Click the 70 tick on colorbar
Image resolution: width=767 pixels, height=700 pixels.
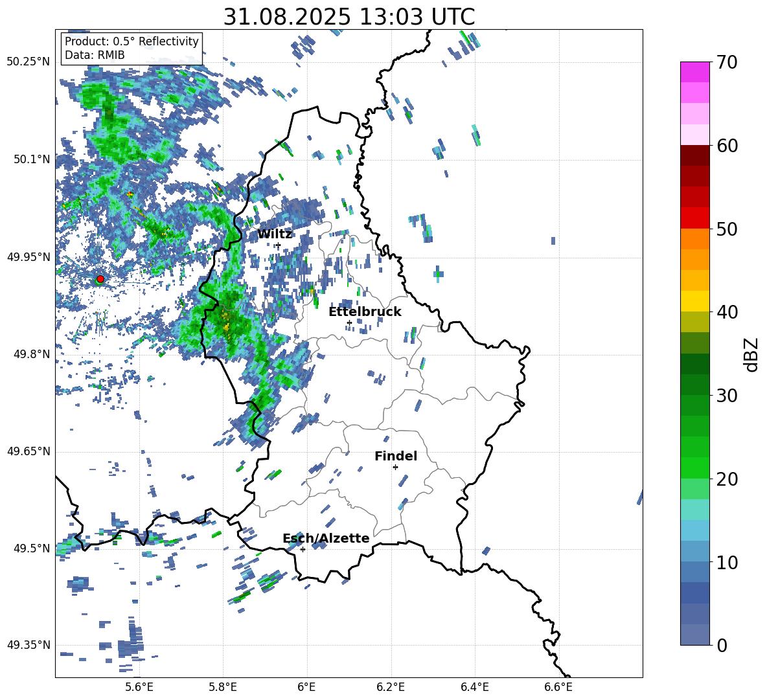coord(726,62)
